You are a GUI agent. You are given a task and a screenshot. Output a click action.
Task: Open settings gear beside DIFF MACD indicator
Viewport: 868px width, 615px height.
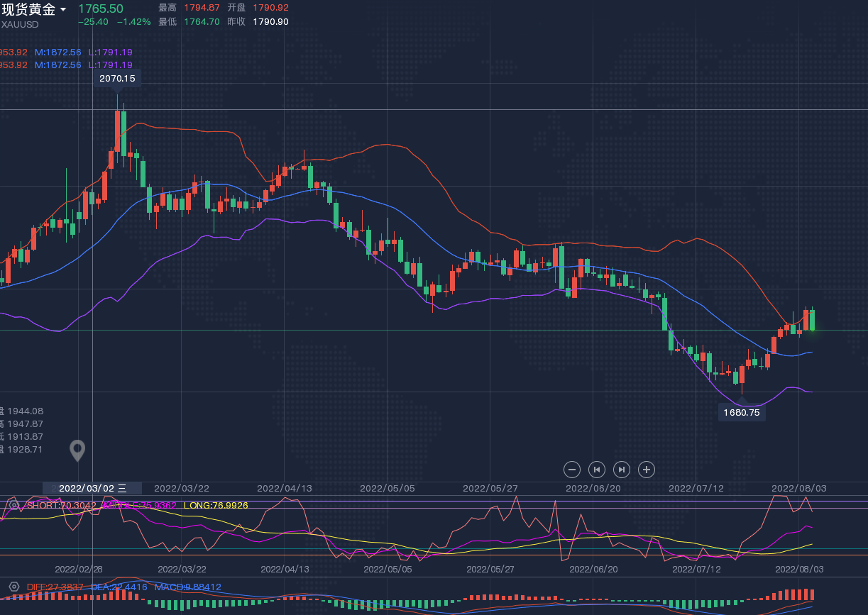coord(13,587)
